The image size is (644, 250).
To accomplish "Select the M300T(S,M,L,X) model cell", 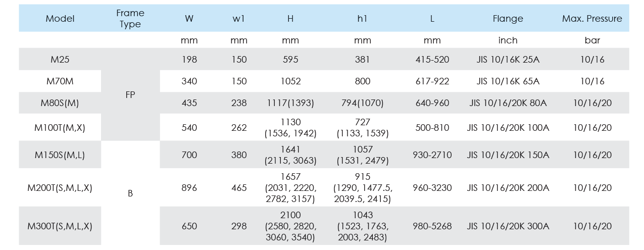I will click(60, 226).
